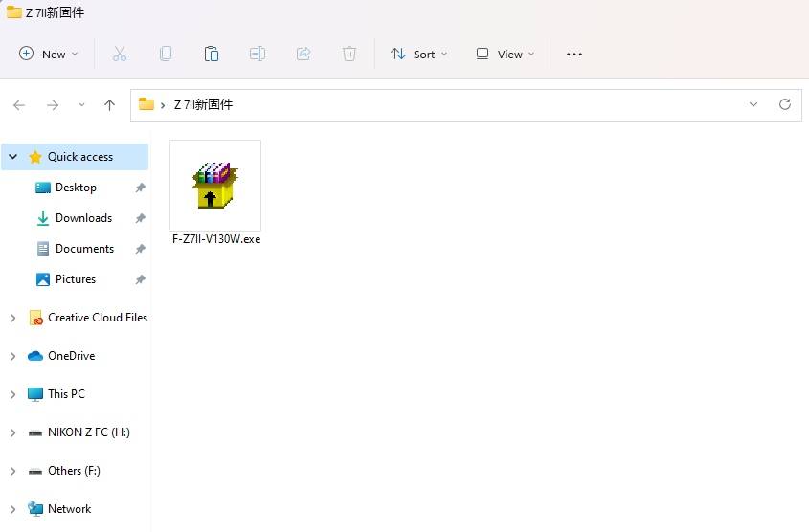Open the See more ellipsis menu
The height and width of the screenshot is (532, 809).
pos(574,55)
